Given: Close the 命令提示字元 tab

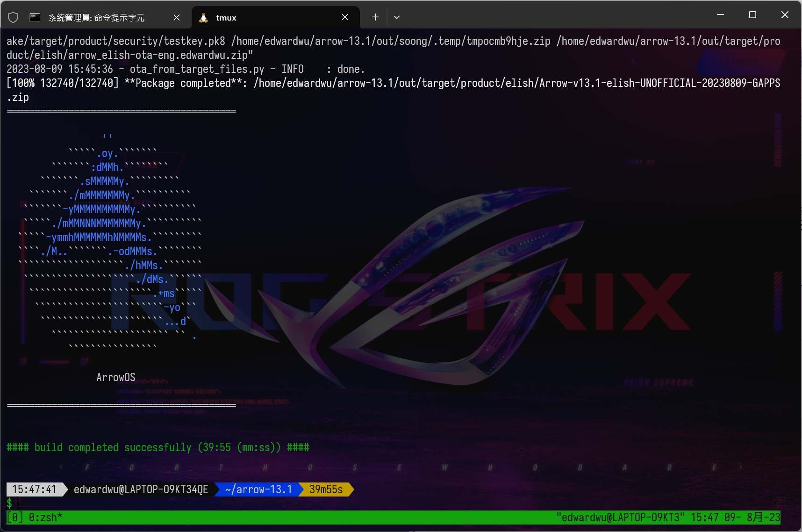Looking at the screenshot, I should coord(177,17).
